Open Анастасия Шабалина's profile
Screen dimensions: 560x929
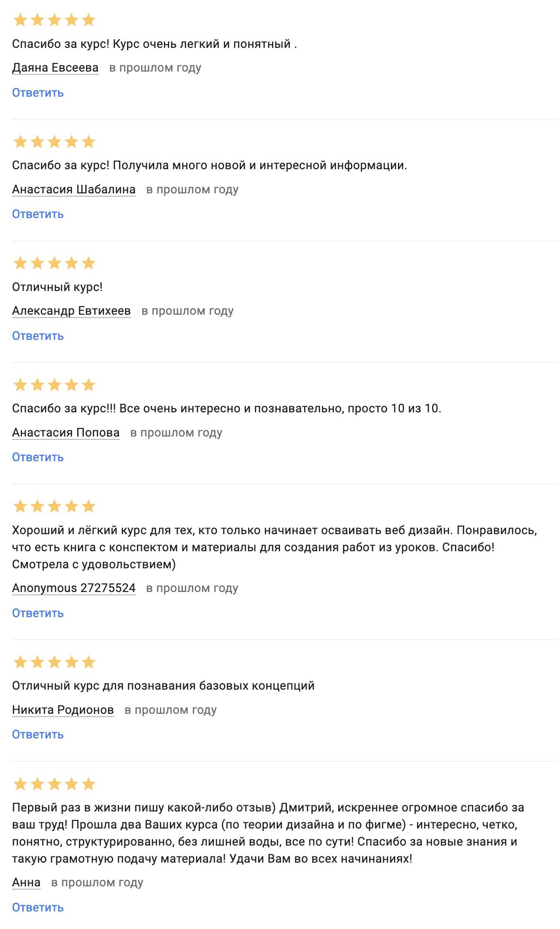pos(73,190)
